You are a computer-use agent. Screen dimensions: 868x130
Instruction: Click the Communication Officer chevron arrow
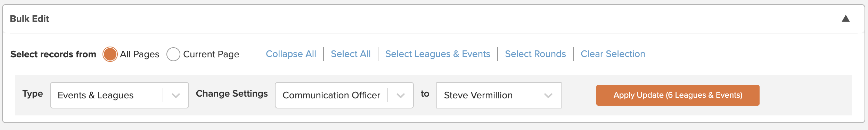(x=401, y=95)
